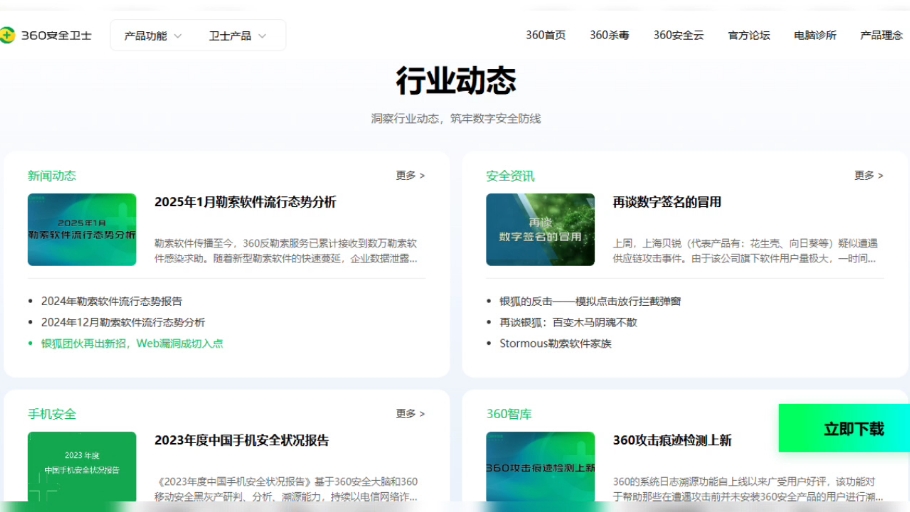Click the 360安全卫士 logo icon
Screen dimensions: 910x512
pyautogui.click(x=7, y=35)
